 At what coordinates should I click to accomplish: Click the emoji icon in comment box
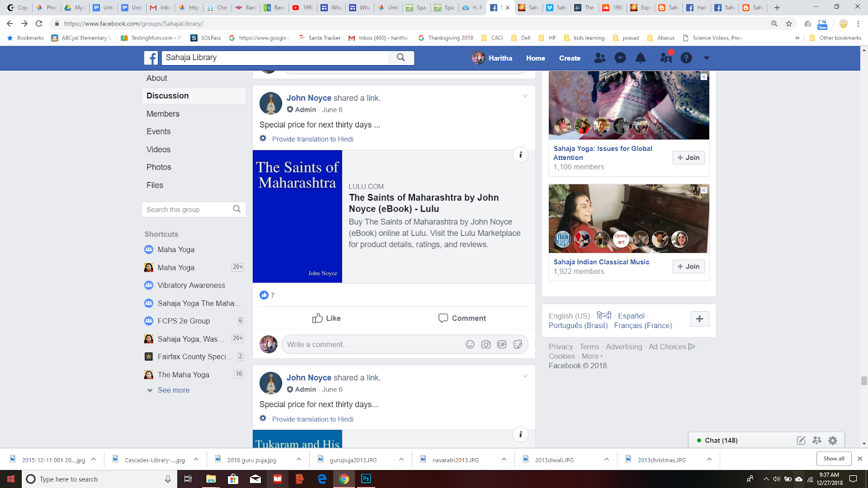470,344
